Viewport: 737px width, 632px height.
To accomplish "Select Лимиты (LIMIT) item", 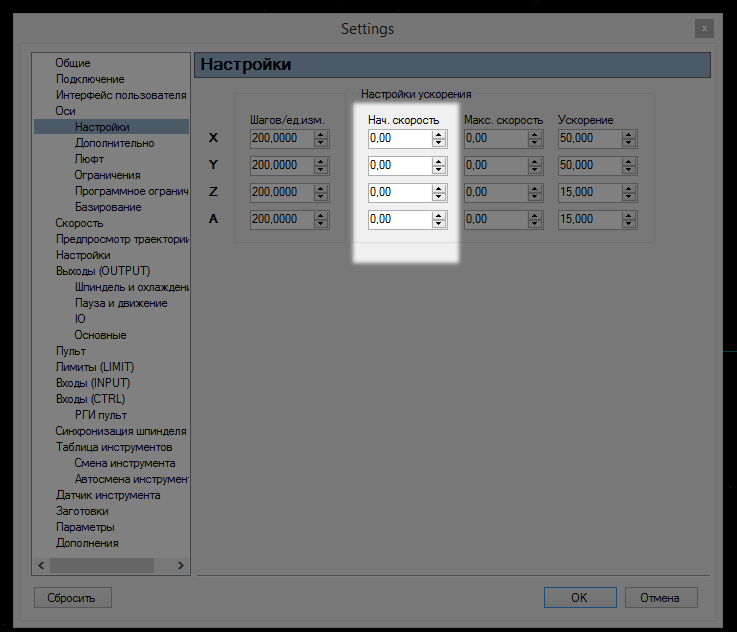I will [x=94, y=367].
